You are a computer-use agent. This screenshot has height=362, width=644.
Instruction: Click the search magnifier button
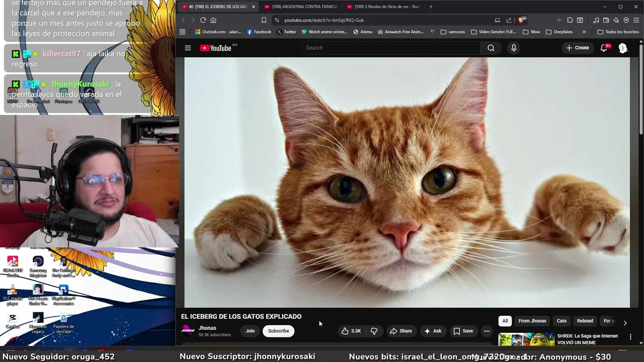(x=491, y=48)
